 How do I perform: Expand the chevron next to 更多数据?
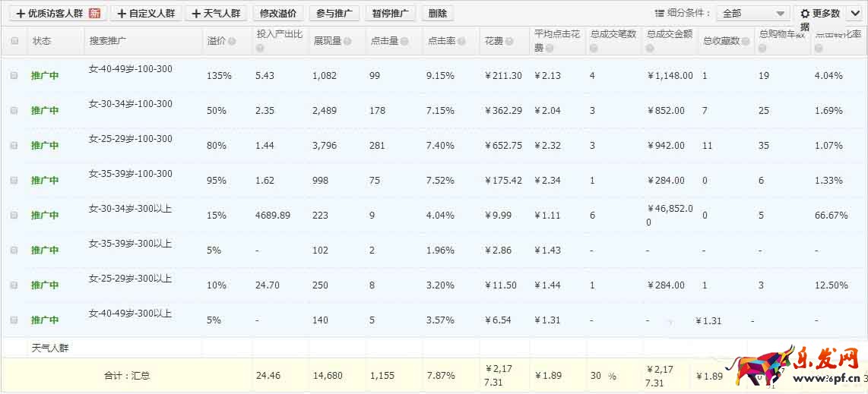point(854,13)
